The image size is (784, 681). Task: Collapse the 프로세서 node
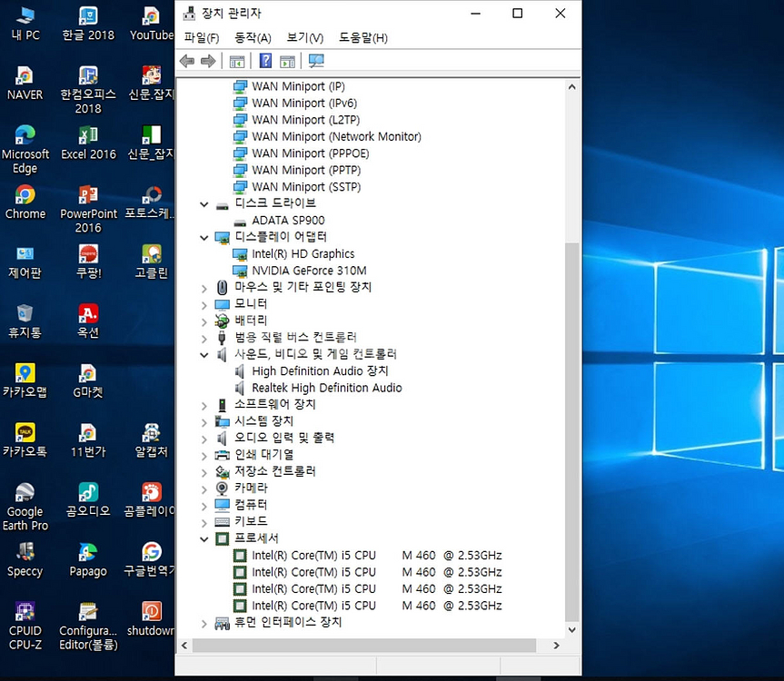tap(204, 539)
